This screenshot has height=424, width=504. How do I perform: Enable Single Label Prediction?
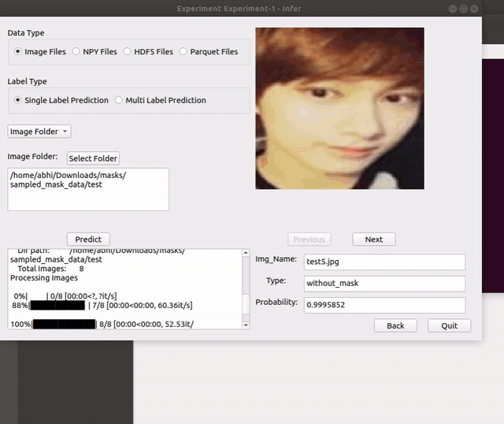coord(19,100)
